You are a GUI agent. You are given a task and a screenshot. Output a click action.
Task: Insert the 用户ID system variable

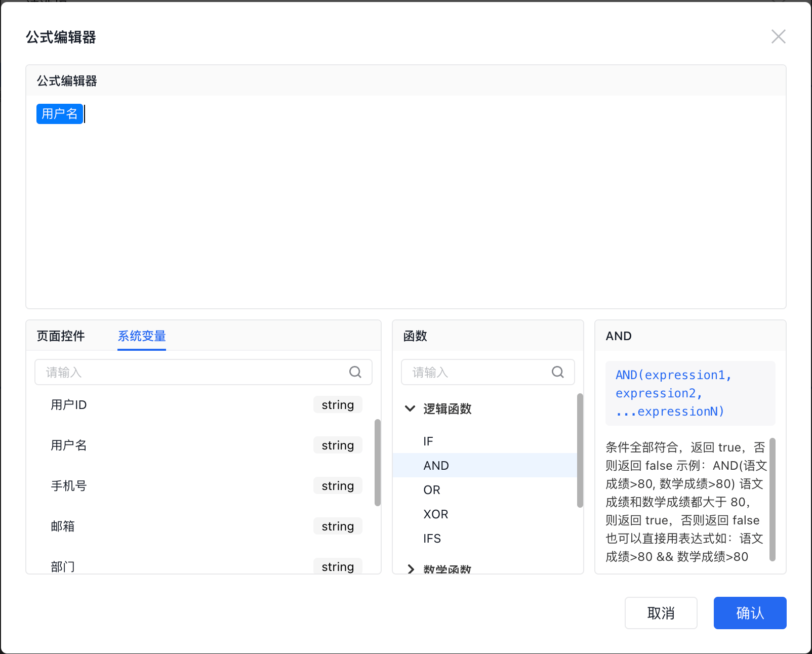click(x=200, y=404)
